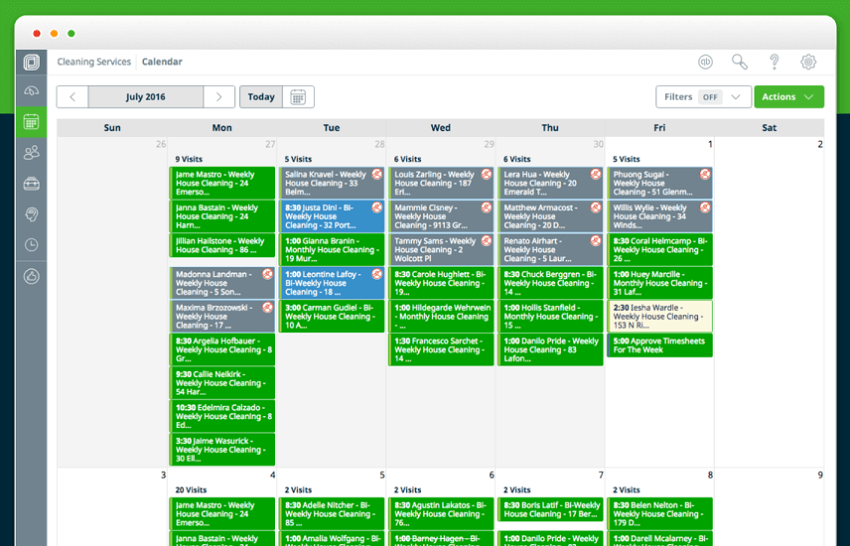Open 1:00 Hildegarde Wehrwein visit

441,316
